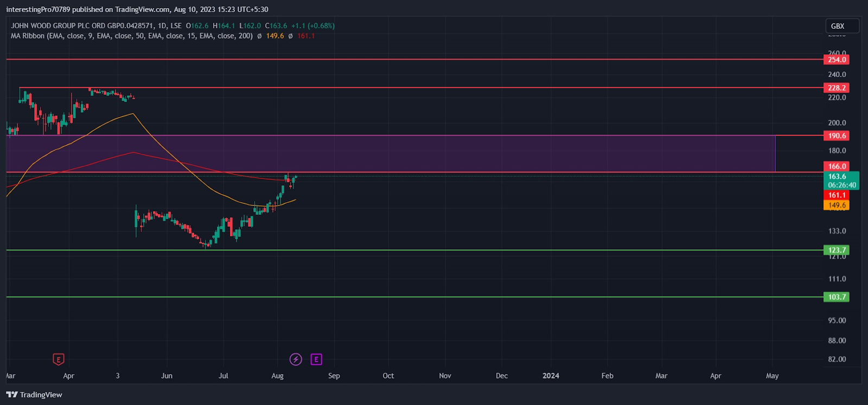Click the 200.0 price scale value
Viewport: 868px width, 405px height.
point(837,123)
